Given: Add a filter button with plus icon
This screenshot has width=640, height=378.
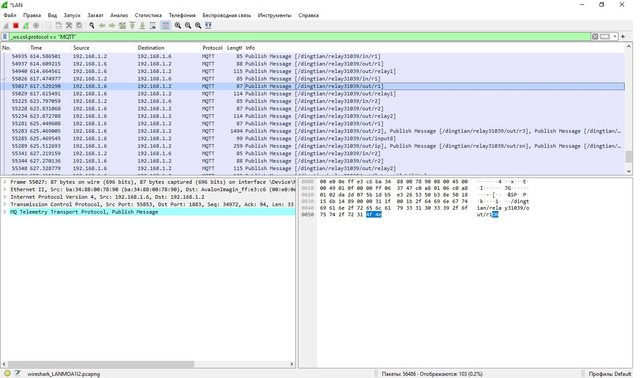Looking at the screenshot, I should point(623,37).
